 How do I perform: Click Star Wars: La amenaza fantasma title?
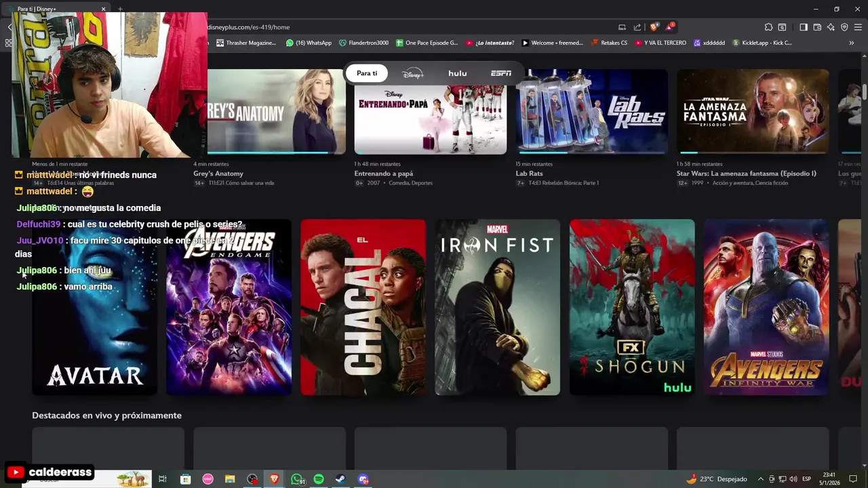746,174
